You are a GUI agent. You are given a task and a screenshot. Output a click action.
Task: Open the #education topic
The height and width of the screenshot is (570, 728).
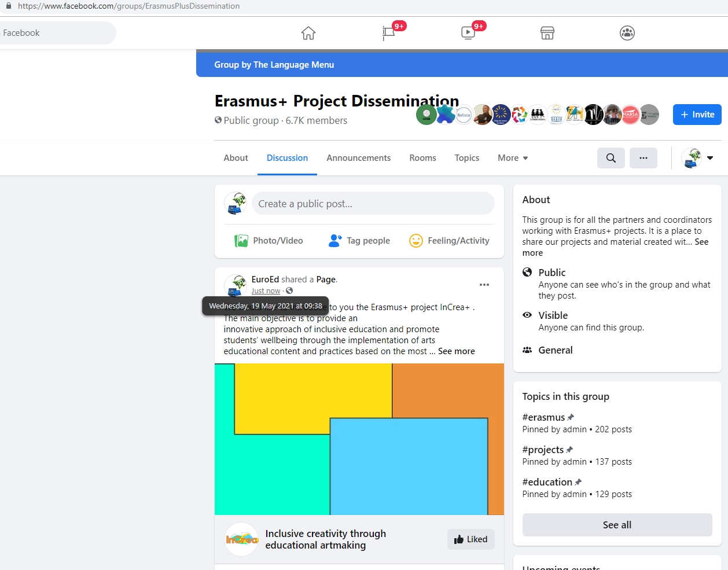coord(547,482)
